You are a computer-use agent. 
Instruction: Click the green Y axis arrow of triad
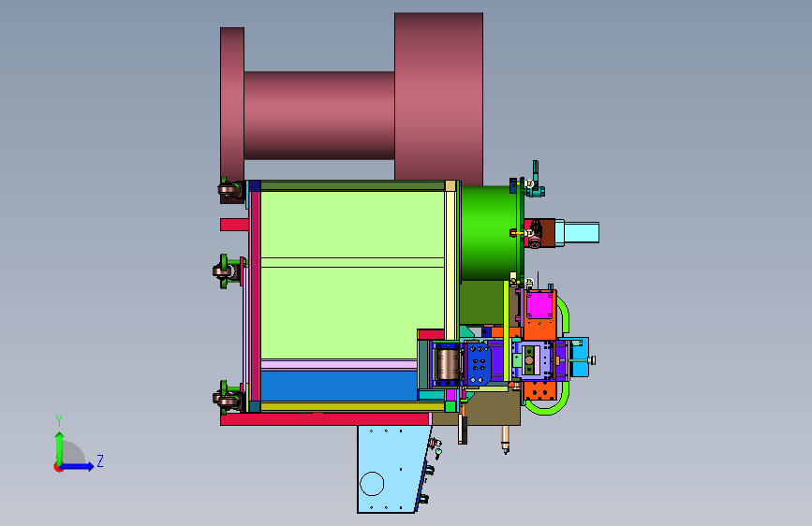[59, 447]
